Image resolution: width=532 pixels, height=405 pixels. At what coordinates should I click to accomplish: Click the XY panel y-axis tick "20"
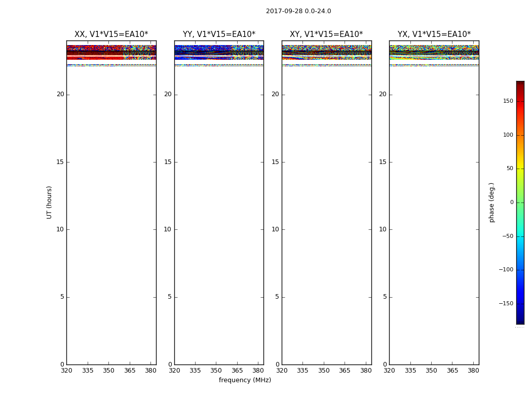click(x=276, y=94)
